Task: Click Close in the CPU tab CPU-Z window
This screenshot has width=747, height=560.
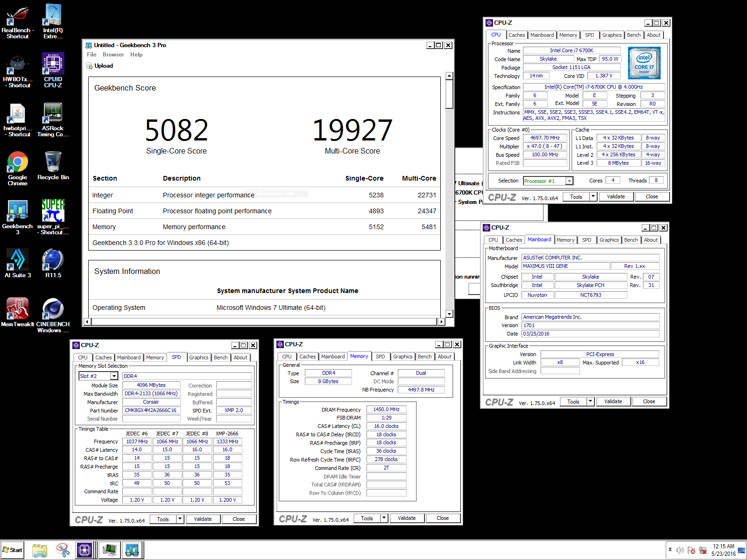Action: 652,196
